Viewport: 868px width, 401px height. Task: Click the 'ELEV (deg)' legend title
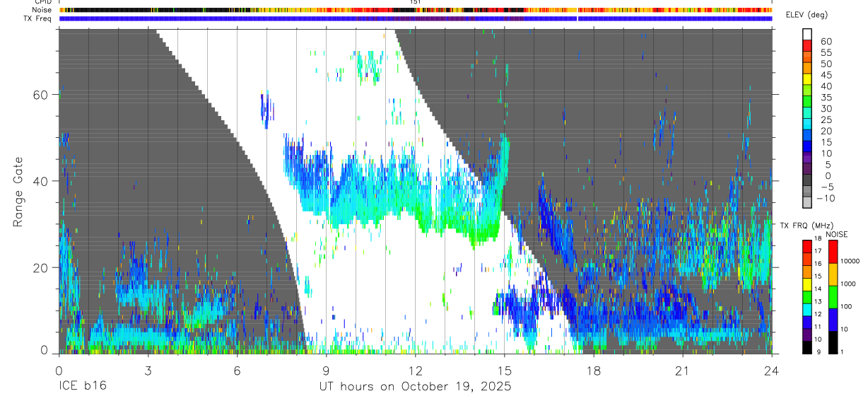coord(807,15)
